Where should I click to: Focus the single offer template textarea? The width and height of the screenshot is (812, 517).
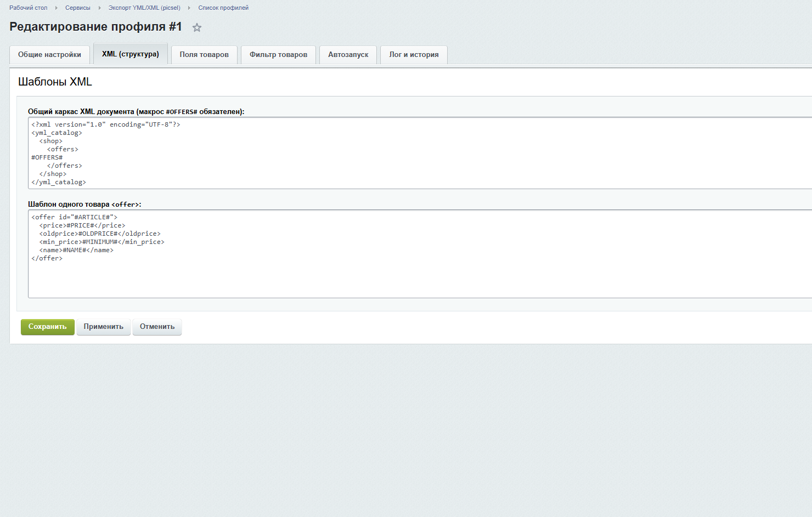coord(420,254)
